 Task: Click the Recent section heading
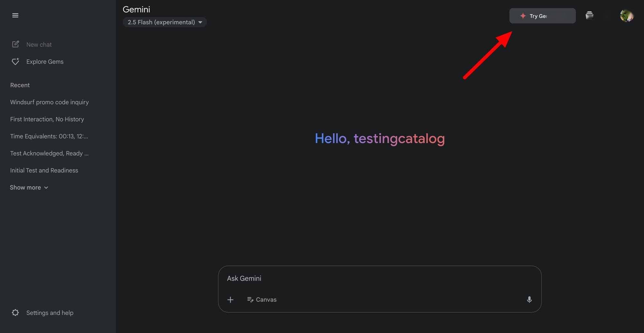pos(20,85)
